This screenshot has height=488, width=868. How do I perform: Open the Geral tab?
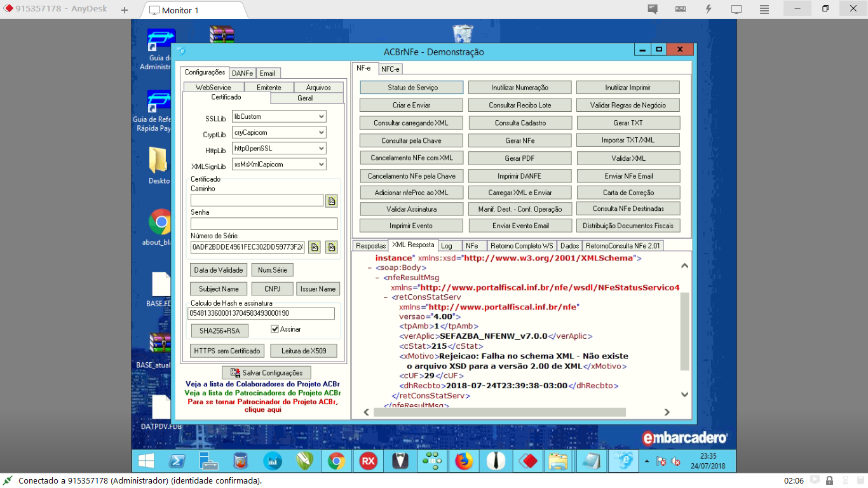click(x=305, y=98)
